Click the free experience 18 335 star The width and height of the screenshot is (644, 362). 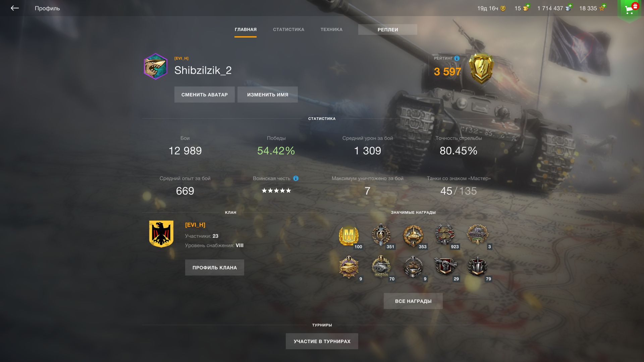point(602,8)
